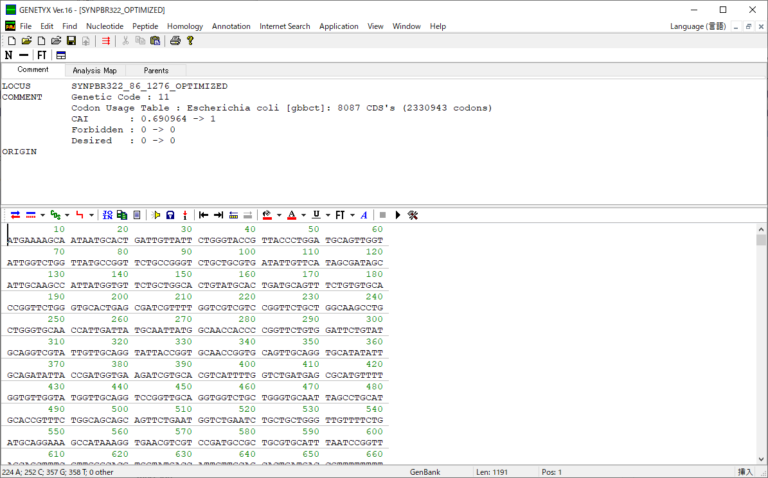Screen dimensions: 768x478
Task: Click the green copy pages icon in the sequence toolbar
Action: pos(122,215)
